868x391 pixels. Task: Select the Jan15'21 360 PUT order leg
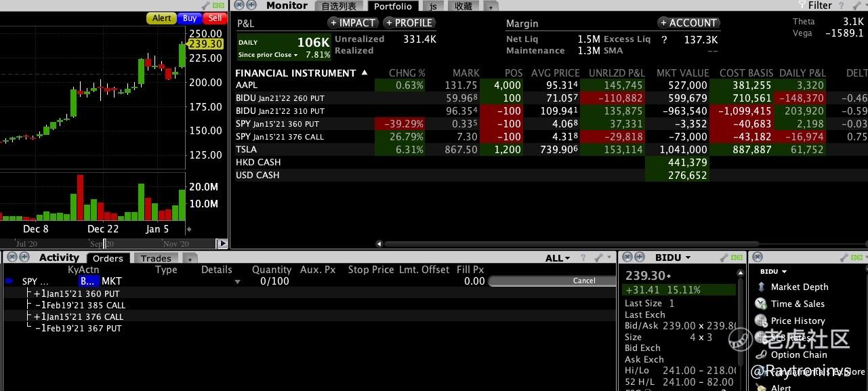pyautogui.click(x=77, y=293)
